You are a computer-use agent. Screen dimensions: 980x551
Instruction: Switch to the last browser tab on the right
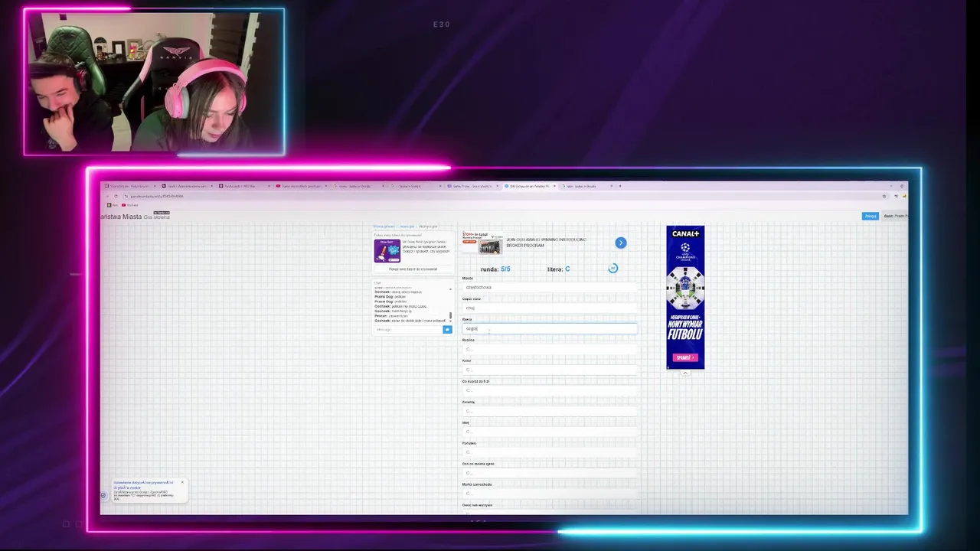coord(587,186)
